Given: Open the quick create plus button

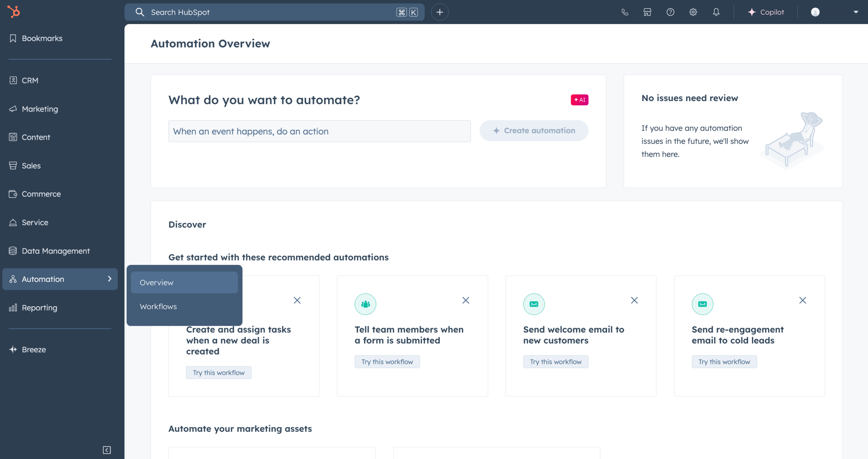Looking at the screenshot, I should point(440,12).
